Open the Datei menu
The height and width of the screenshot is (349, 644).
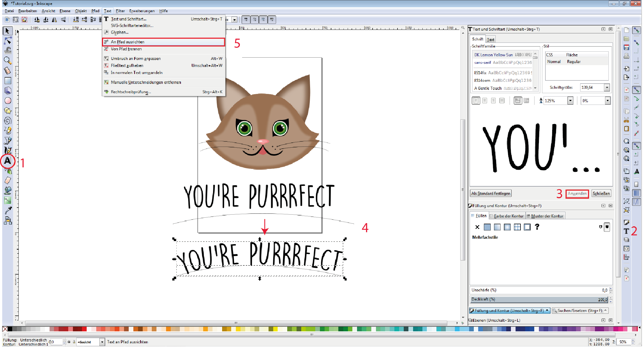(9, 11)
